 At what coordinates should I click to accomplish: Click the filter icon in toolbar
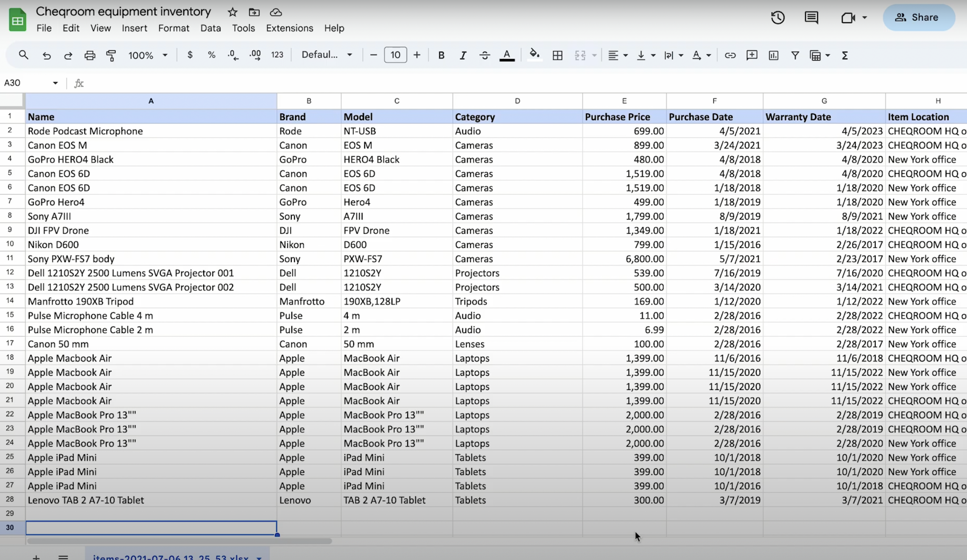[795, 55]
